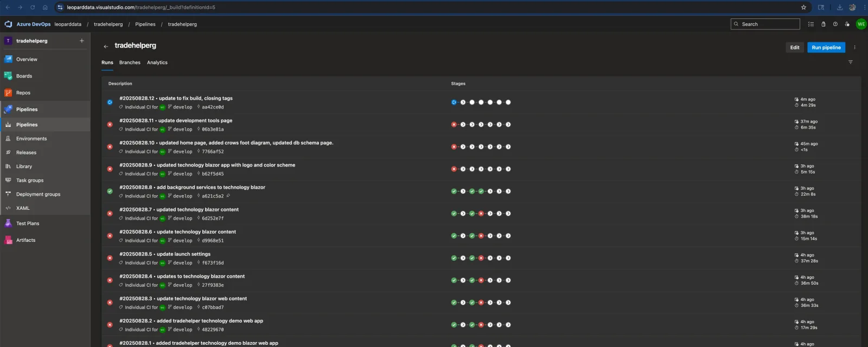Click commit hash a621c5a2
This screenshot has height=347, width=868.
coord(213,196)
